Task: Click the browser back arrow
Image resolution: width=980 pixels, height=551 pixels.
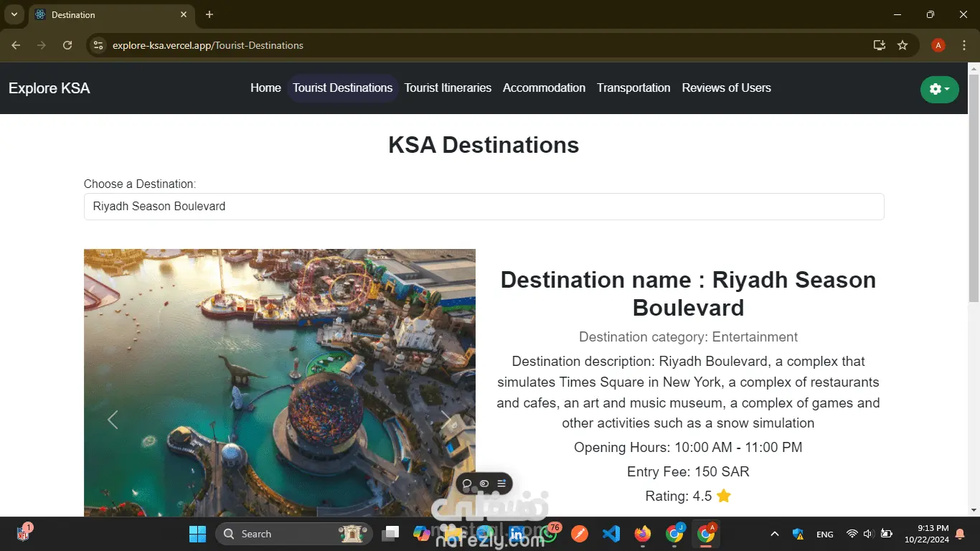Action: point(16,45)
